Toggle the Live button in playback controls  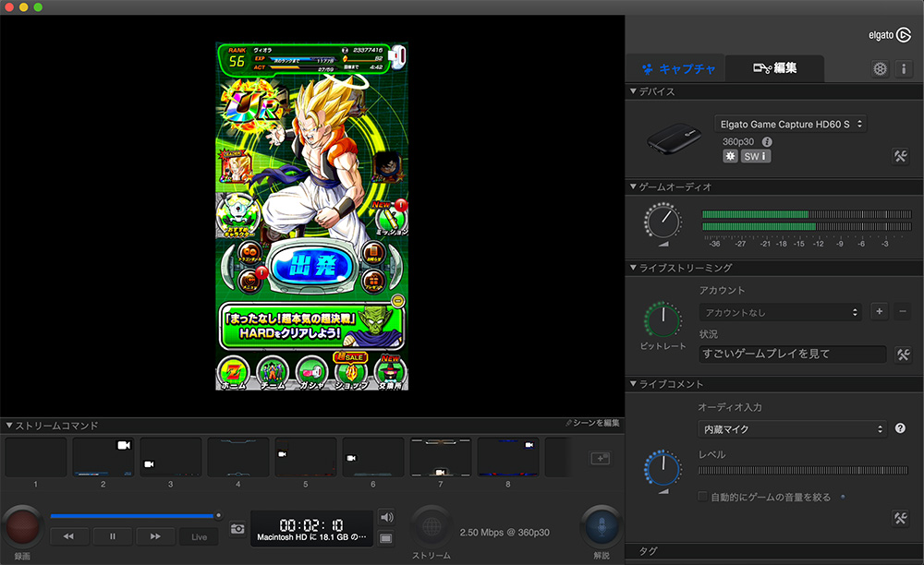pyautogui.click(x=199, y=536)
